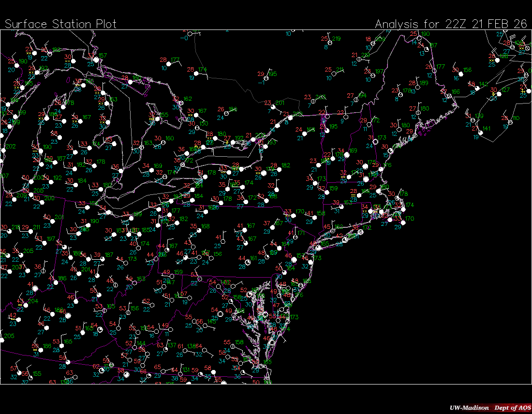Select station with temperature 28, pressure 177, dewpoint 10
Screen dimensions: 532x414
(169, 64)
